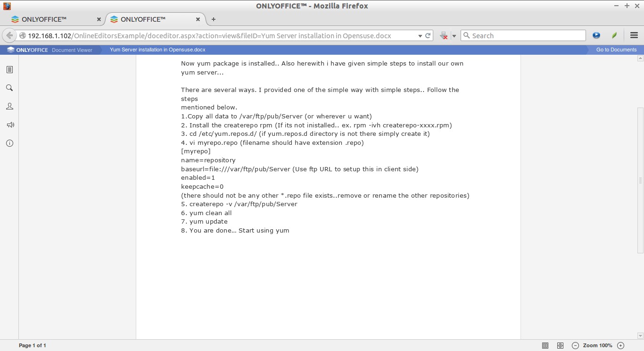Select Fit to Page view icon
This screenshot has width=644, height=351.
coord(545,345)
